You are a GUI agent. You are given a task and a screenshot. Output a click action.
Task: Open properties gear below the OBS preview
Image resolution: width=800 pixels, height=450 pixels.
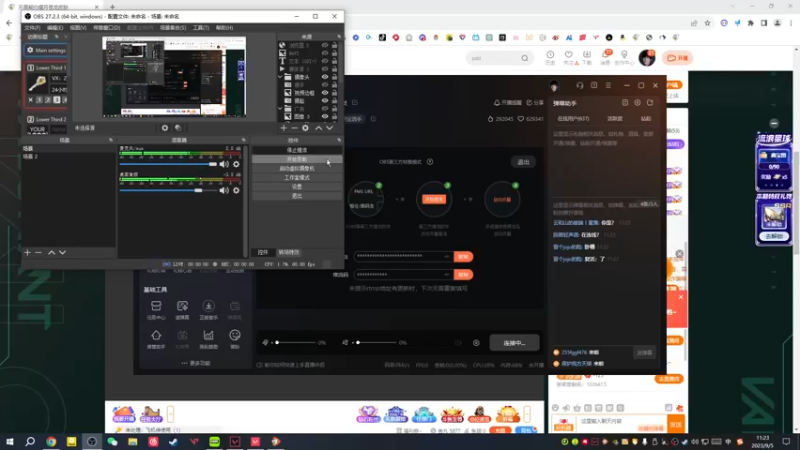pos(165,128)
